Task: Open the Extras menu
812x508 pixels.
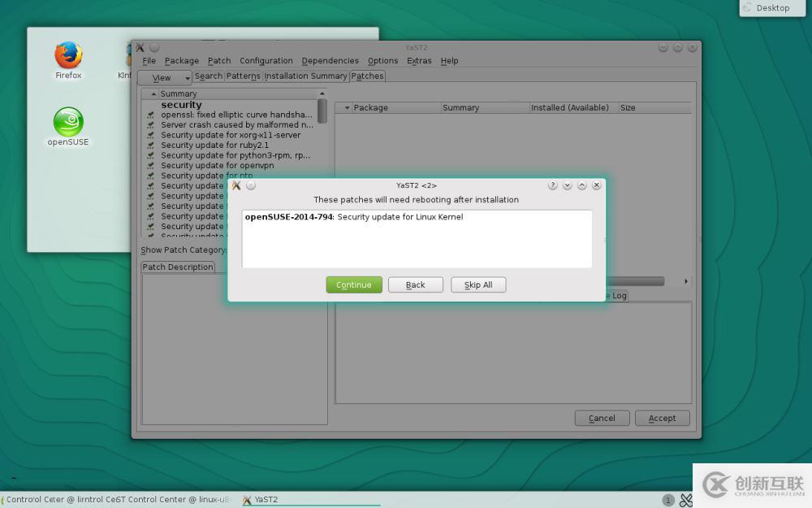Action: (419, 61)
